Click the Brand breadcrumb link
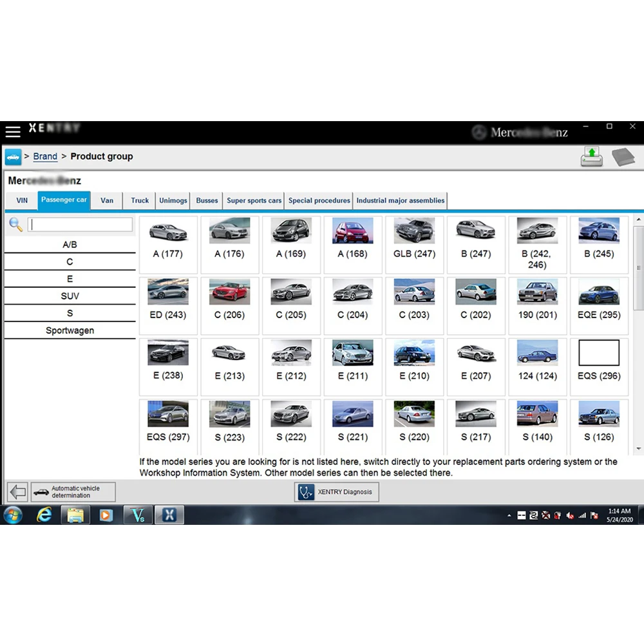644x644 pixels. (45, 156)
